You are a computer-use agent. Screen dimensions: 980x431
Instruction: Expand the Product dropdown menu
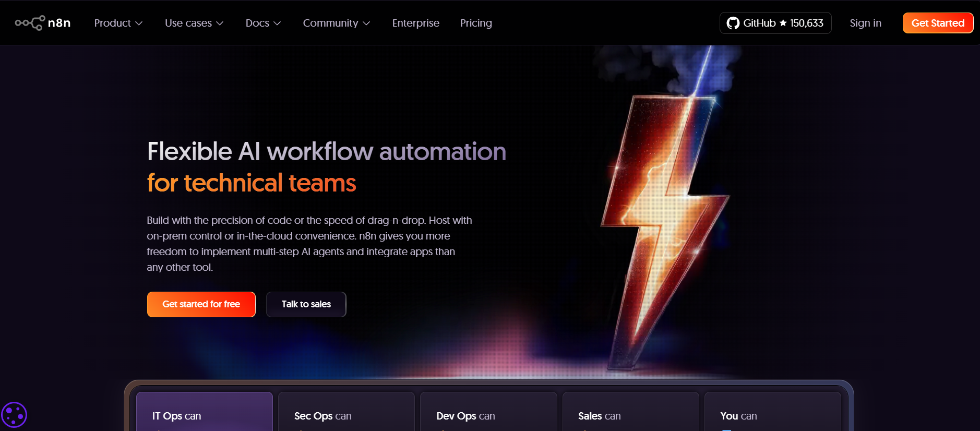[118, 23]
